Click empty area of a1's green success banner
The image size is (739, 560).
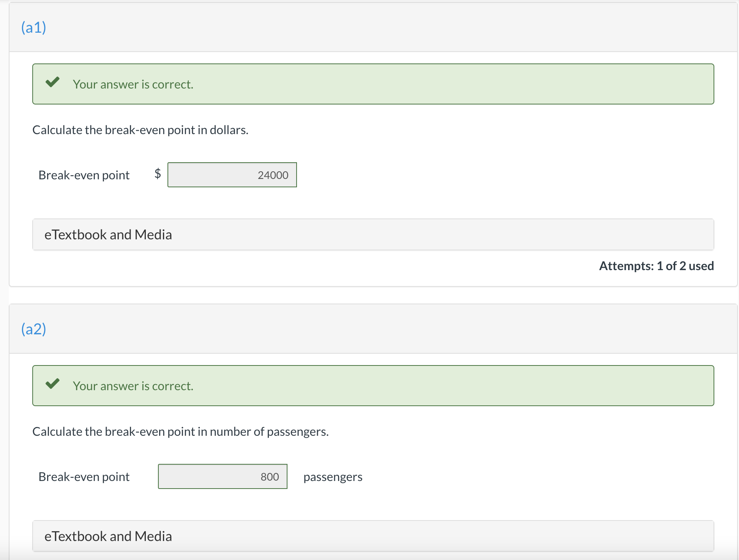[x=456, y=84]
